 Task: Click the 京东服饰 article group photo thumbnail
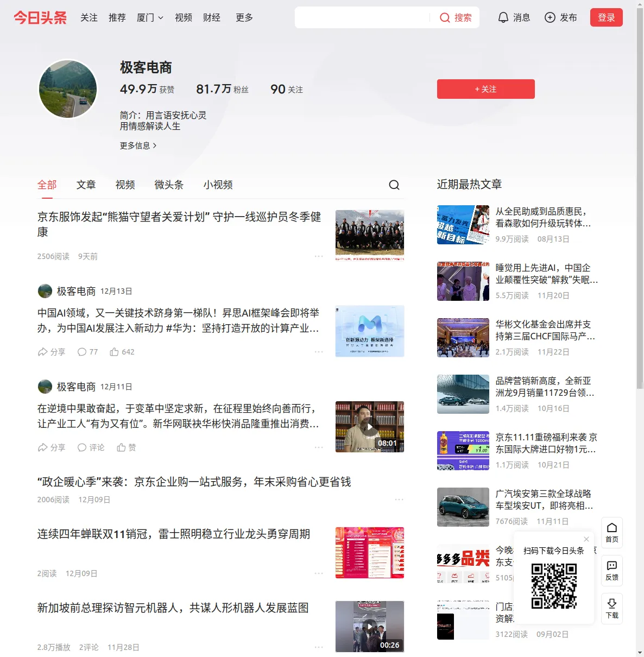[x=370, y=235]
